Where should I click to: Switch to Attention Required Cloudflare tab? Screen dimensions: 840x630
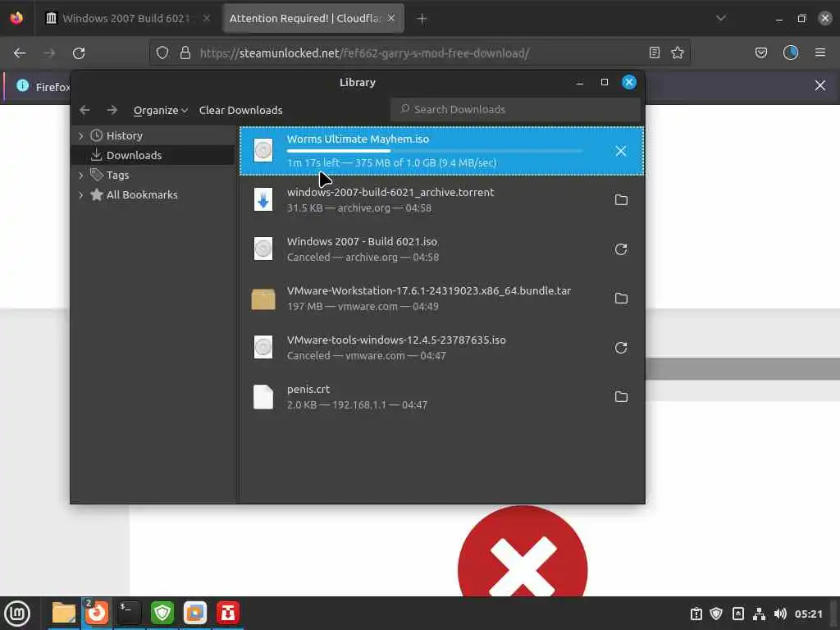tap(305, 18)
